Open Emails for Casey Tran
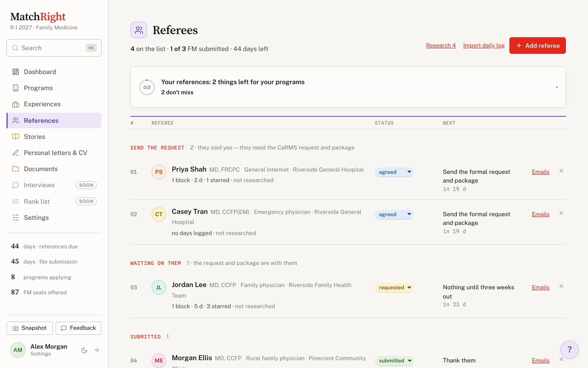This screenshot has height=368, width=588. (541, 214)
